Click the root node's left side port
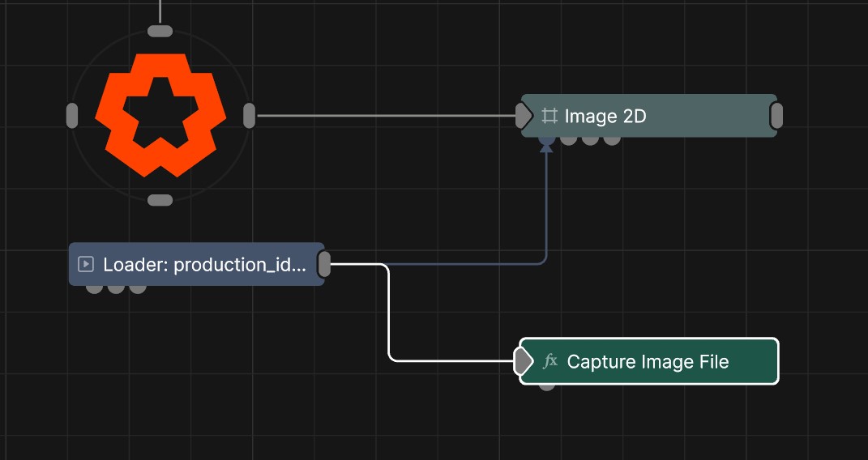The width and height of the screenshot is (868, 460). pyautogui.click(x=71, y=116)
